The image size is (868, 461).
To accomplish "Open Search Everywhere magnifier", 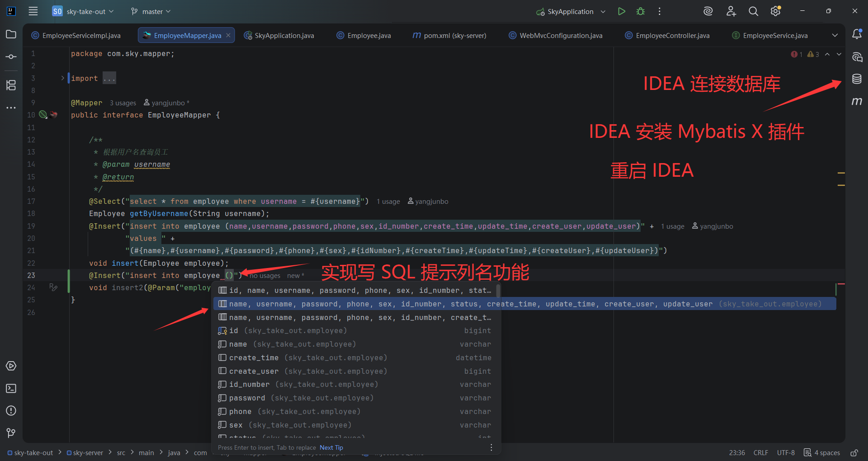I will click(x=753, y=11).
